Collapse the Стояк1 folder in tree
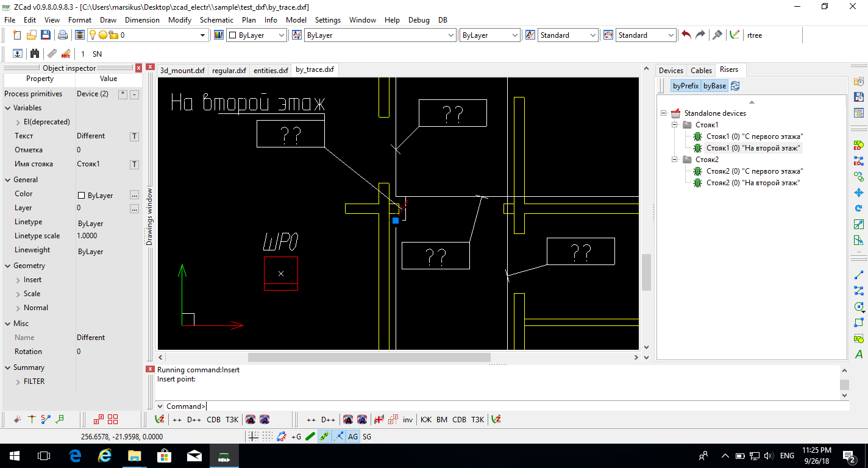This screenshot has height=468, width=868. tap(675, 125)
